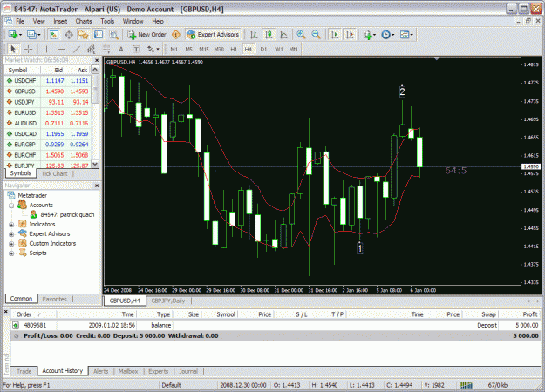Open the Trade terminal tab
This screenshot has height=392, width=545.
pyautogui.click(x=24, y=371)
